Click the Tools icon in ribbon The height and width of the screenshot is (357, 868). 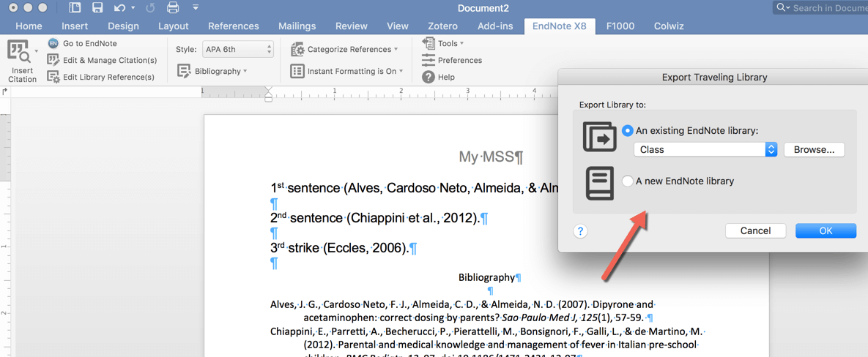point(429,43)
